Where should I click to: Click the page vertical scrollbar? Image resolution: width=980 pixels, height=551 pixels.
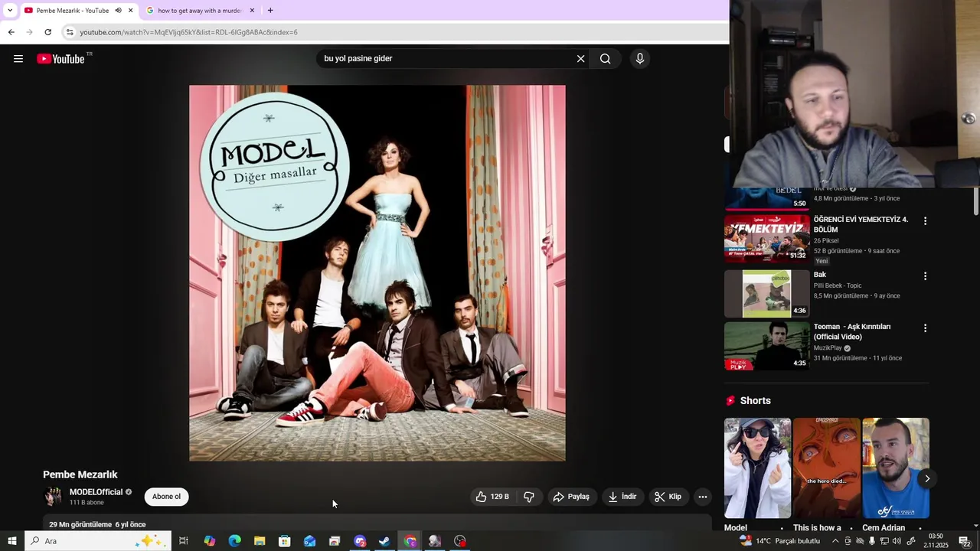pos(975,201)
